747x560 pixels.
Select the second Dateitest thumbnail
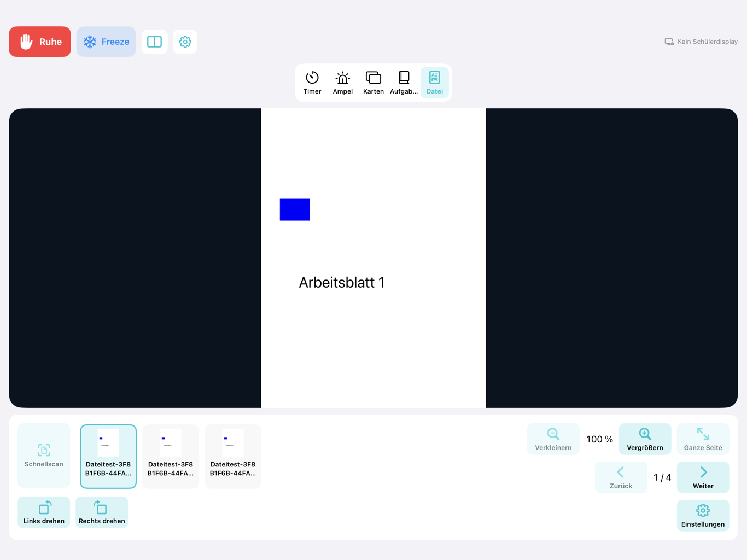point(171,457)
